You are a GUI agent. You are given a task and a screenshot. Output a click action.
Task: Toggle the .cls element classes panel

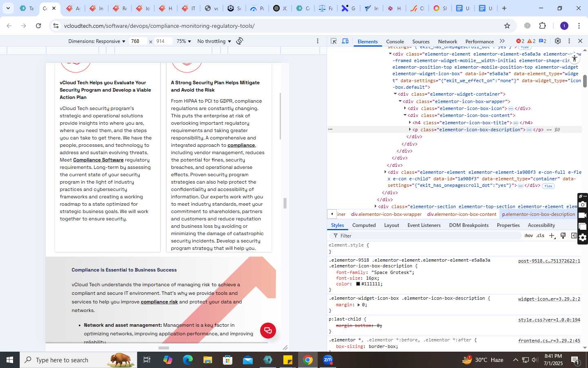(x=541, y=236)
